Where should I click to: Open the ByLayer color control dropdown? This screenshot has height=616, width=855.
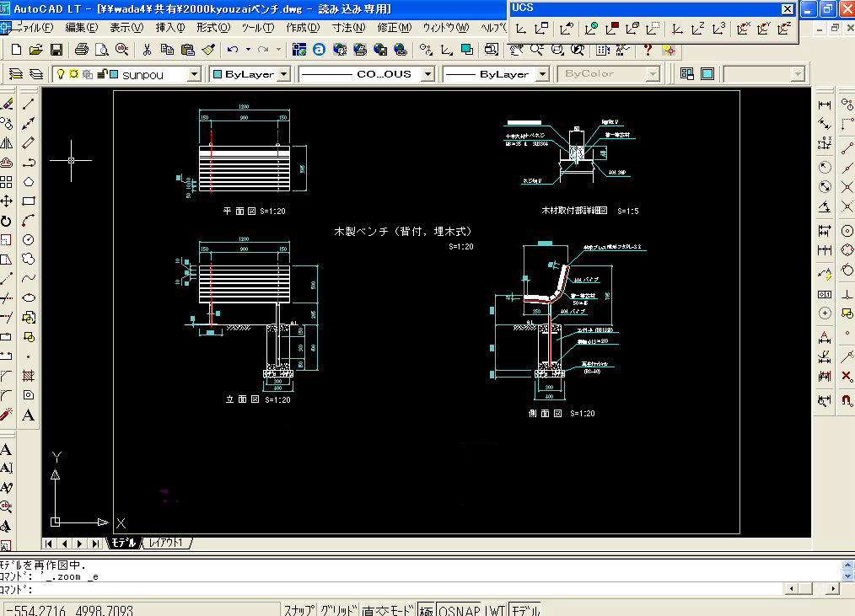pyautogui.click(x=283, y=74)
